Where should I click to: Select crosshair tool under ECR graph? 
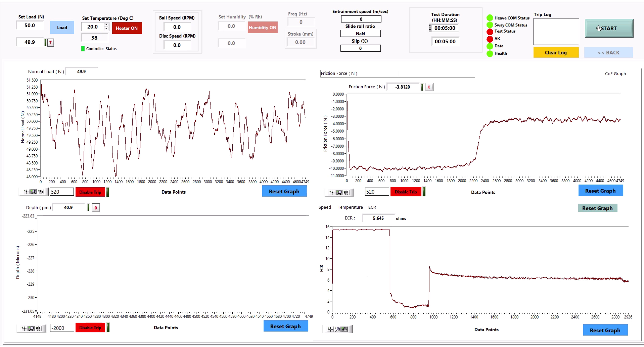[x=330, y=329]
